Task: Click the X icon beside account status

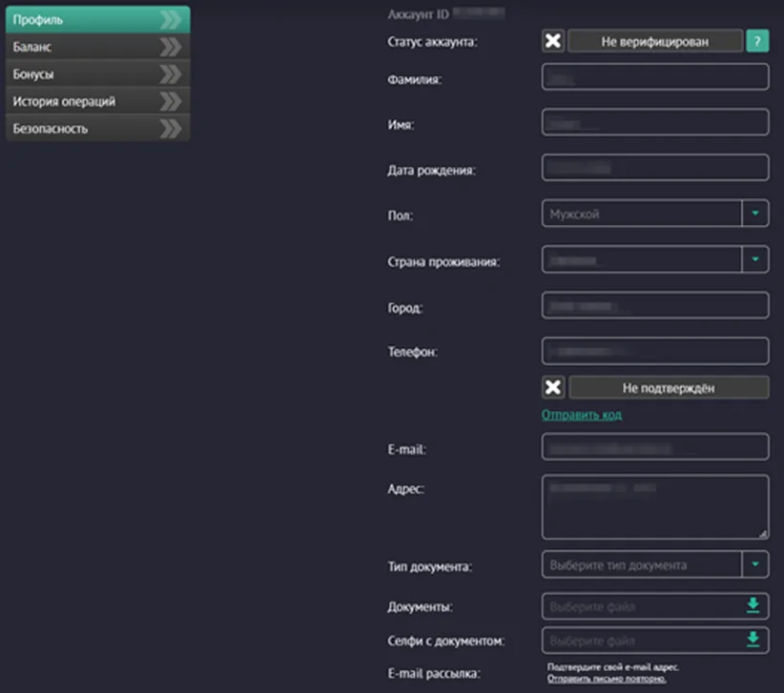Action: [x=553, y=41]
